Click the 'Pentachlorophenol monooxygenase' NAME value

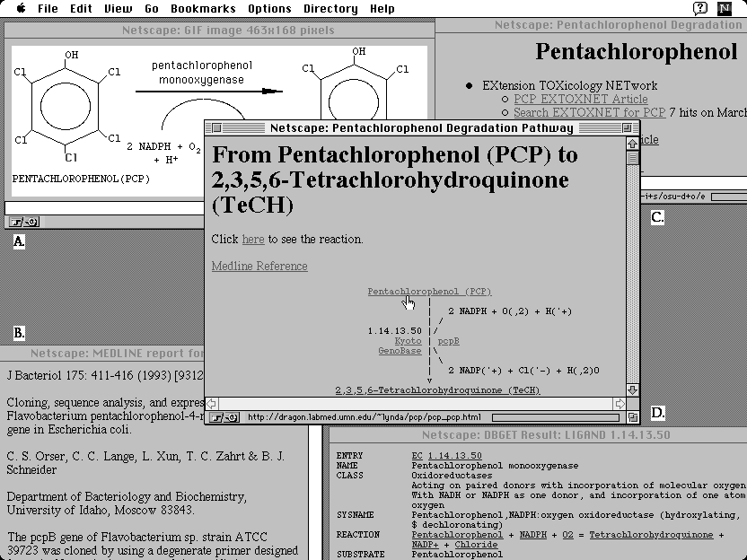495,465
